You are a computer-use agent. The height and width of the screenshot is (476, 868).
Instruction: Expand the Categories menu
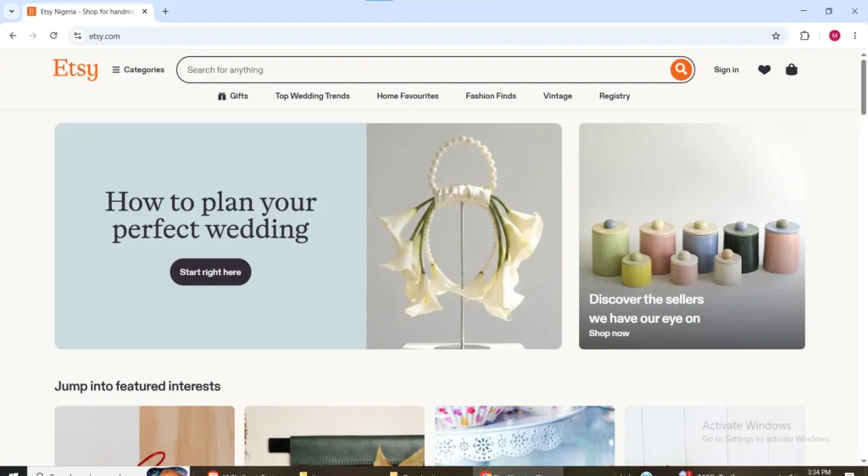[x=138, y=70]
